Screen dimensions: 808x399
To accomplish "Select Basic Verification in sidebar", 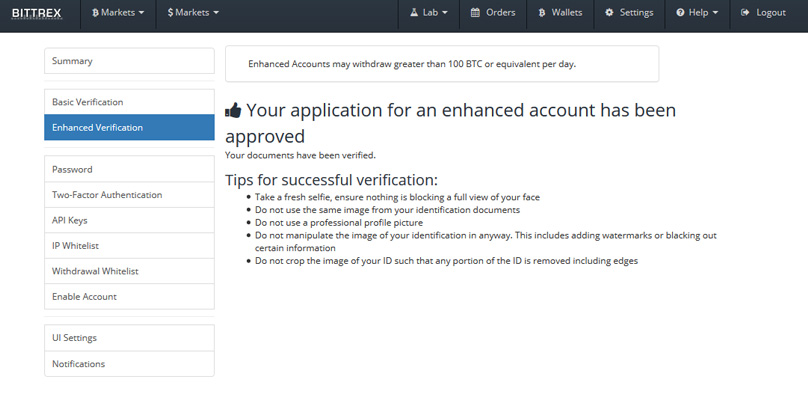I will (x=129, y=102).
